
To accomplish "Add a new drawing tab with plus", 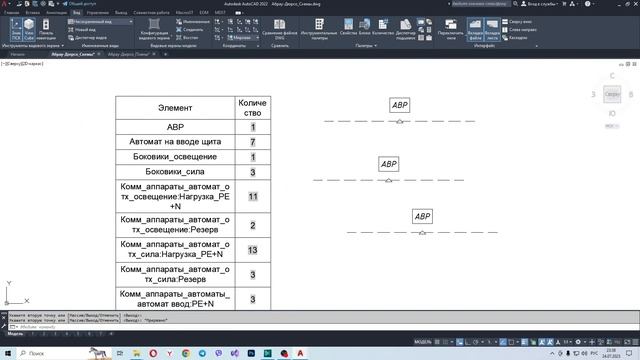I will coord(165,54).
